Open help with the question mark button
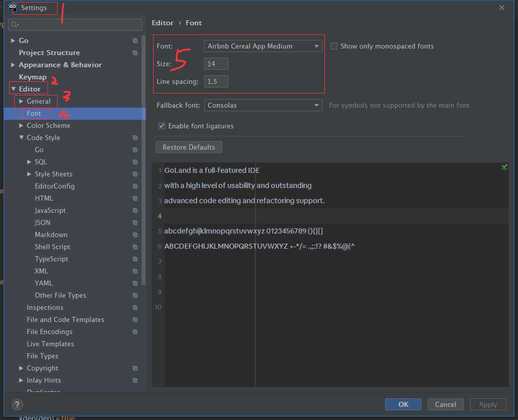This screenshot has width=518, height=420. 17,404
